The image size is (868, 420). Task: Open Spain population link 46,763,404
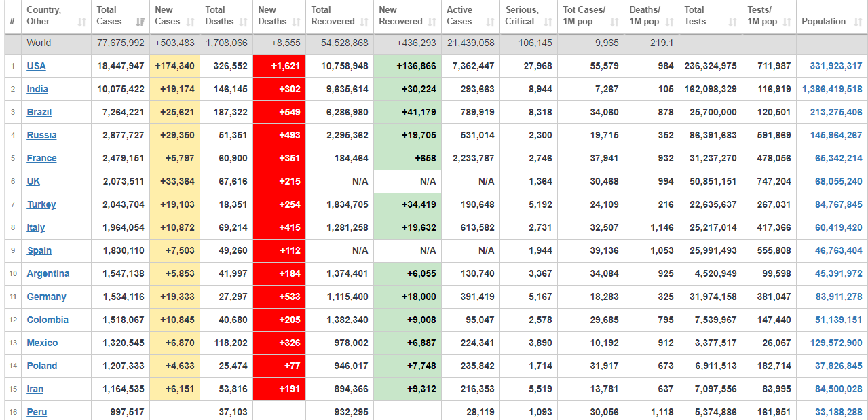839,250
